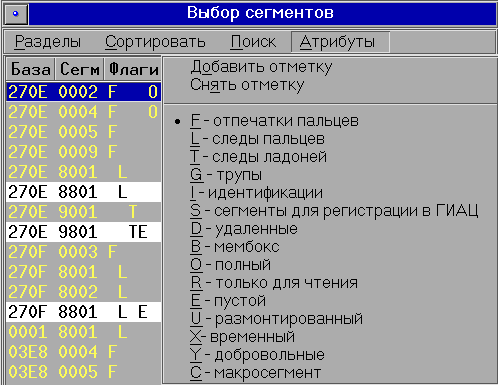
Task: Choose U - размонтированный attribute
Action: 276,319
